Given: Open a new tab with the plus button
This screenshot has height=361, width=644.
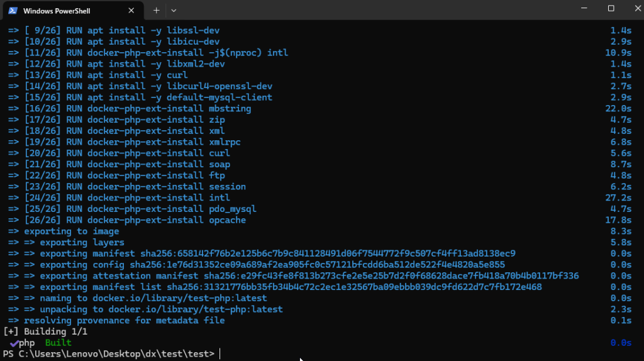Looking at the screenshot, I should [156, 11].
